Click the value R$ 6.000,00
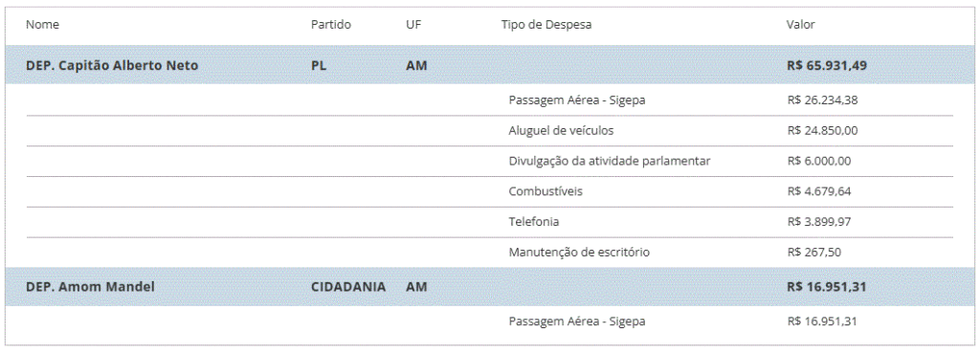 point(819,161)
